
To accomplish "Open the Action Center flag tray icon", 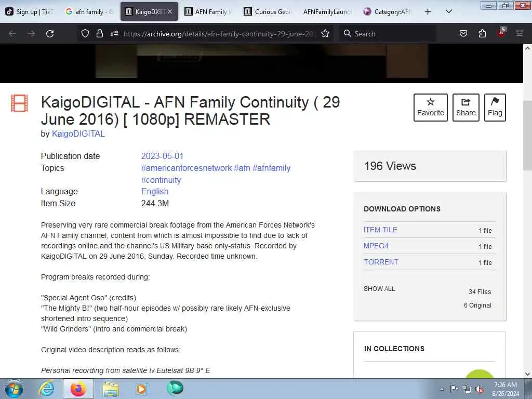I will tap(454, 389).
